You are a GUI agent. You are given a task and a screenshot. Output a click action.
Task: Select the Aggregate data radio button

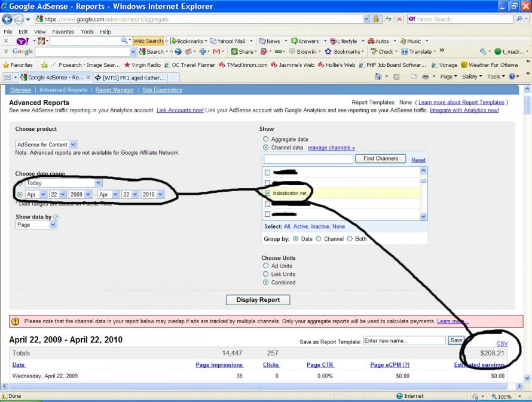pos(265,139)
